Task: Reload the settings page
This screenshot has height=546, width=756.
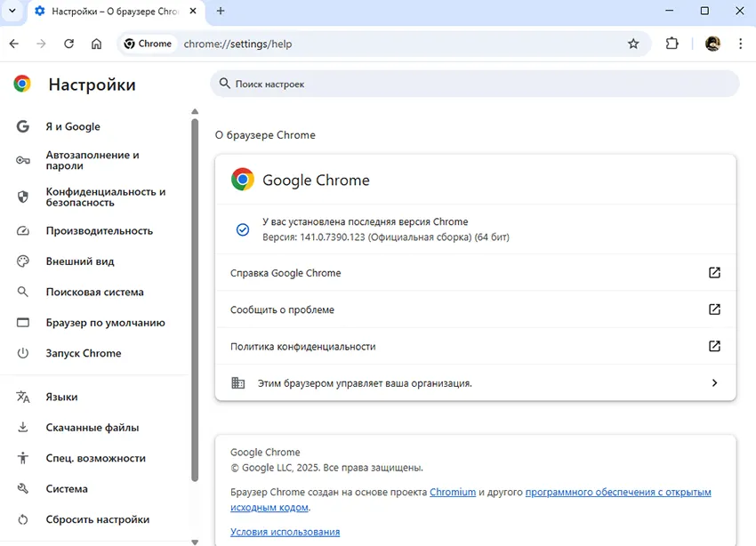Action: pyautogui.click(x=69, y=43)
